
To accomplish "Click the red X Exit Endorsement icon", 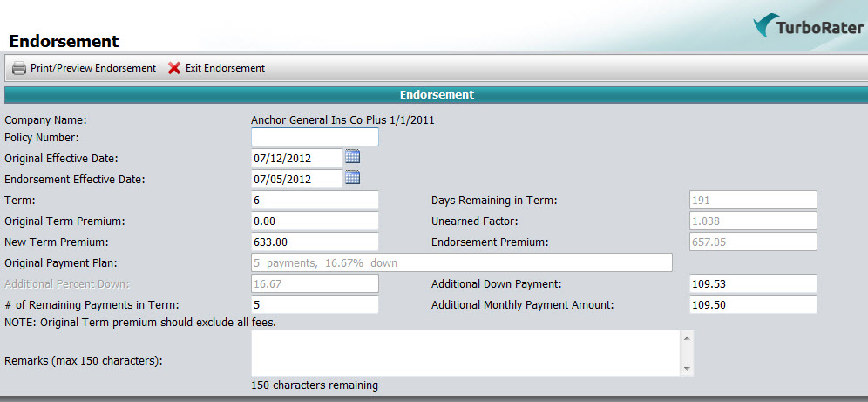I will [x=174, y=68].
